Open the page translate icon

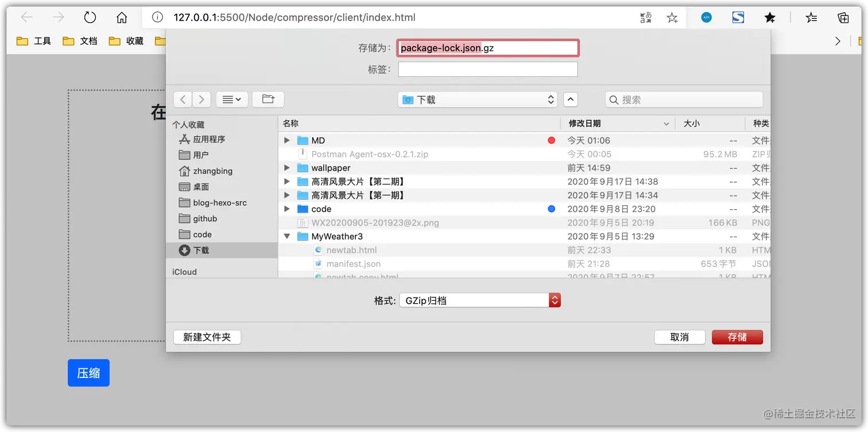(646, 18)
